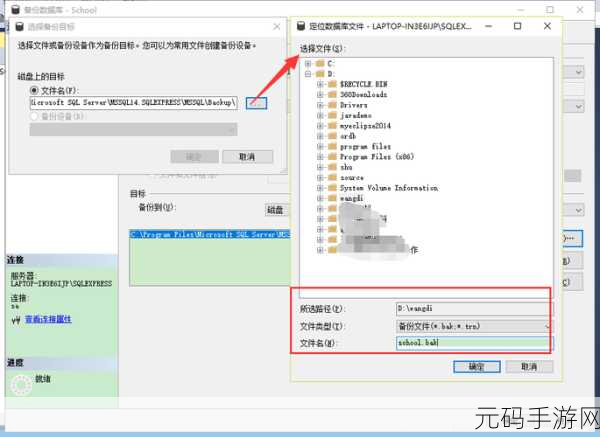
Task: Expand the myeclipse2014 tree node
Action: pyautogui.click(x=320, y=126)
